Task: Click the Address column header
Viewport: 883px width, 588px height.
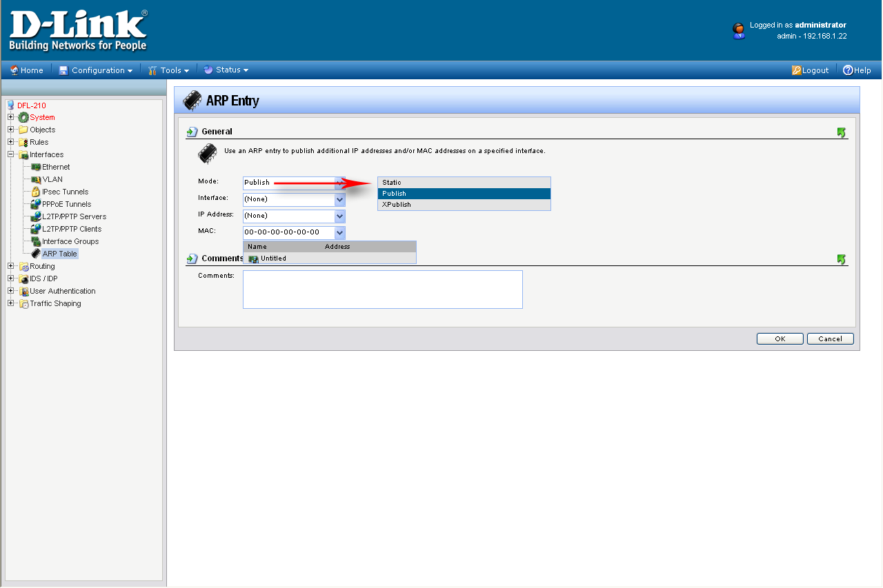Action: click(337, 247)
